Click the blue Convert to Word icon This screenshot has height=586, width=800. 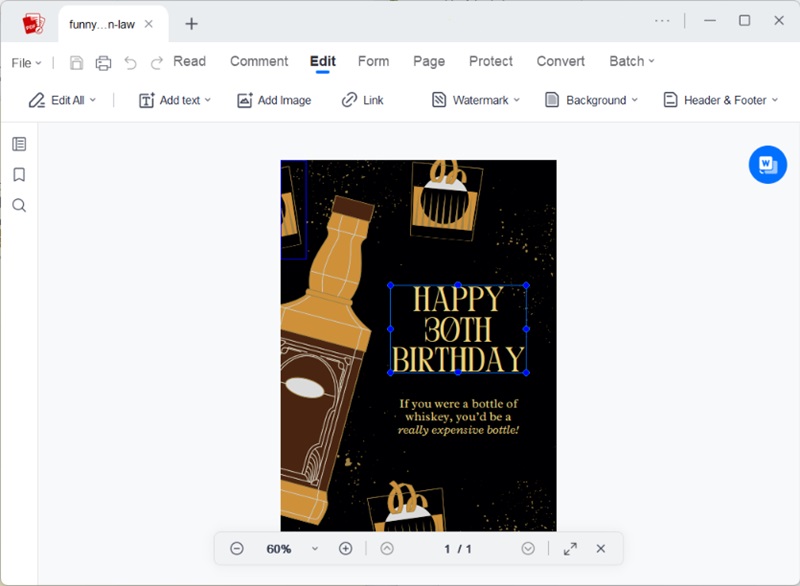pos(767,164)
